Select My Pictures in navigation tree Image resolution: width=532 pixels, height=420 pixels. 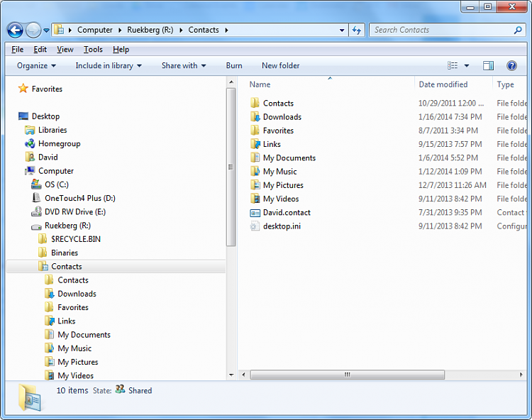tap(71, 362)
